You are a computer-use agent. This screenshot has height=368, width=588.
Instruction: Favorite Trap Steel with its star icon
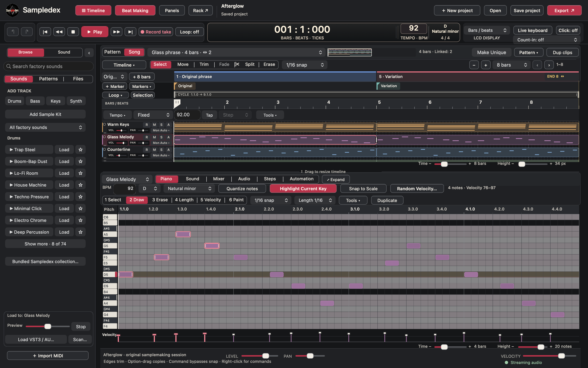click(80, 149)
